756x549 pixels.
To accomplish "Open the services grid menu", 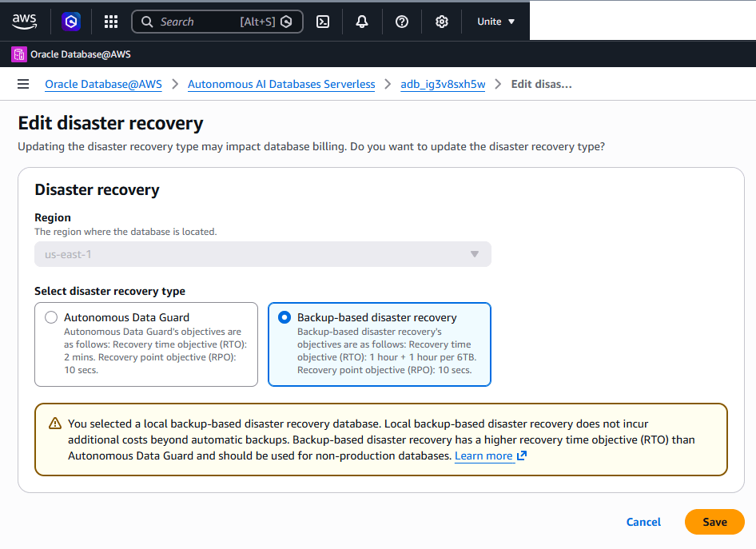I will 111,22.
